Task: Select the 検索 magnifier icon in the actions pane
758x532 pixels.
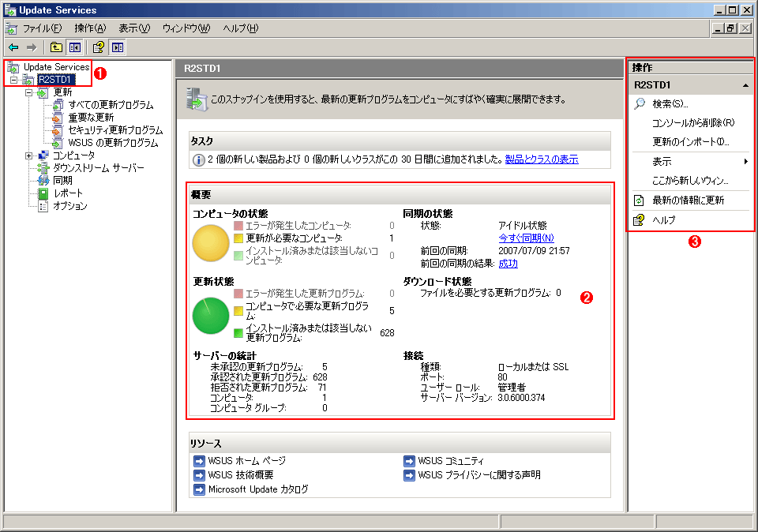Action: click(639, 103)
